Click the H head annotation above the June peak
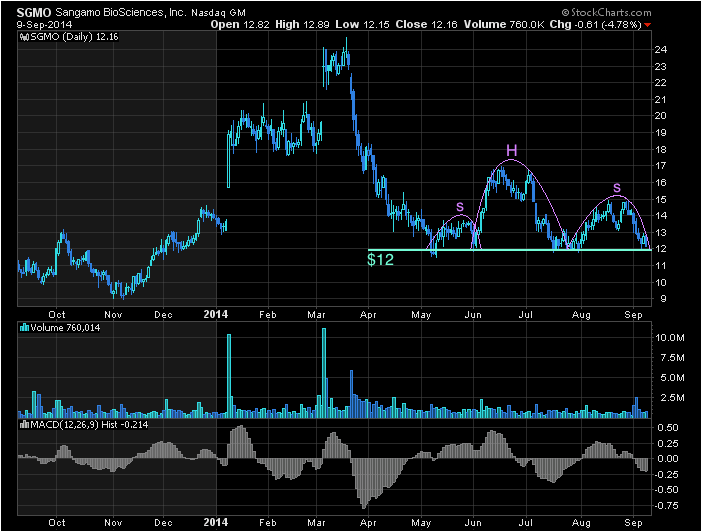702x532 pixels. [x=511, y=150]
